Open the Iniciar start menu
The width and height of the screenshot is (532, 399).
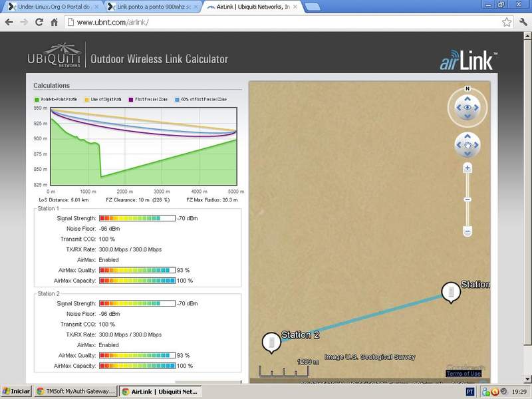tap(16, 391)
